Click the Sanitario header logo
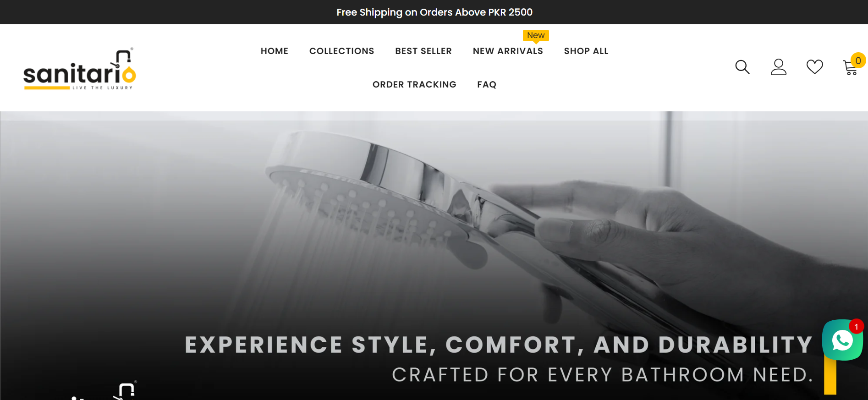Image resolution: width=868 pixels, height=400 pixels. point(80,69)
